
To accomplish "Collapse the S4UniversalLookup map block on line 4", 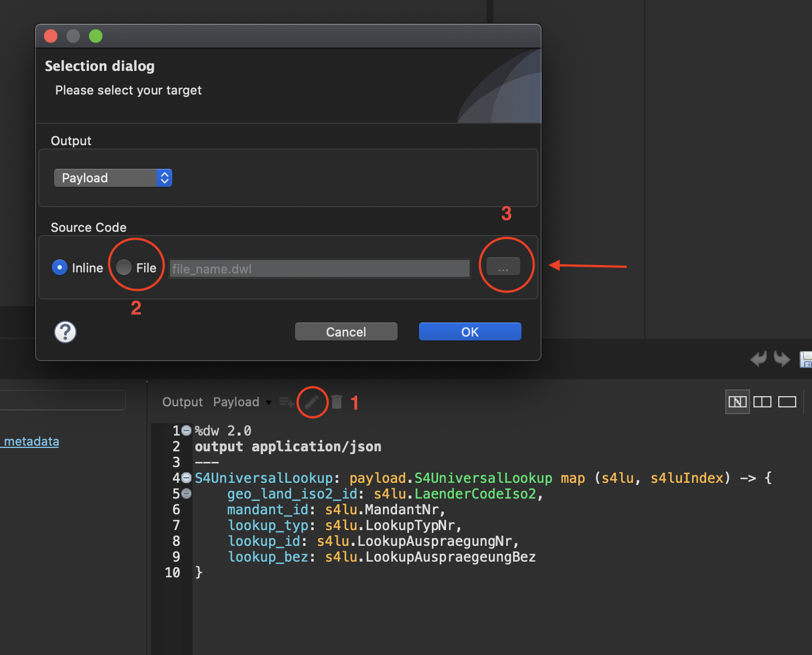I will (x=186, y=478).
